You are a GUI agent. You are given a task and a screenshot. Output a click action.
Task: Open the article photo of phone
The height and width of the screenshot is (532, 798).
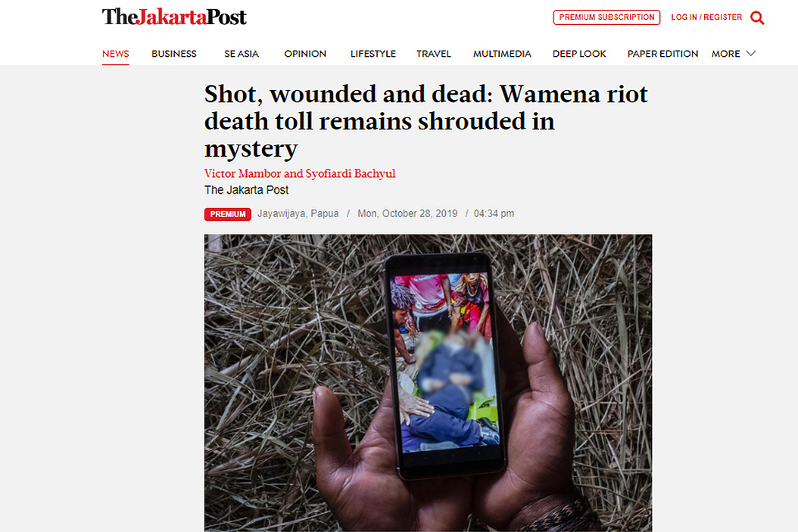point(428,383)
